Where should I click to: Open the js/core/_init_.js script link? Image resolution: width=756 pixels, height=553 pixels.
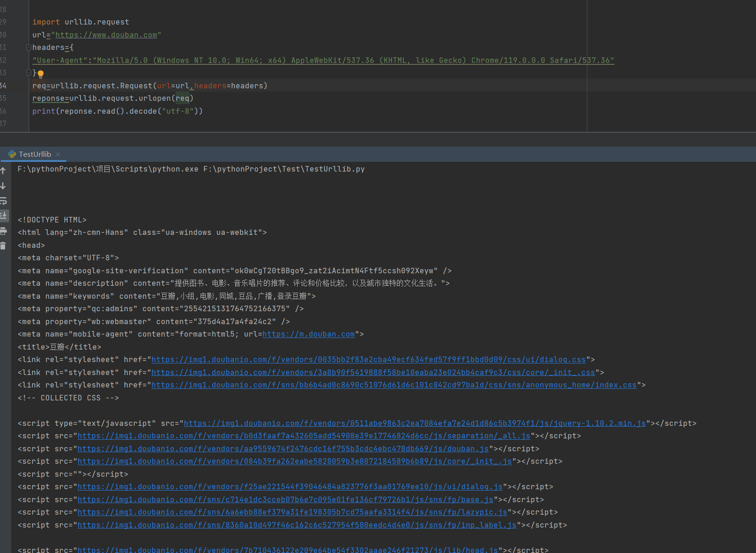click(294, 461)
